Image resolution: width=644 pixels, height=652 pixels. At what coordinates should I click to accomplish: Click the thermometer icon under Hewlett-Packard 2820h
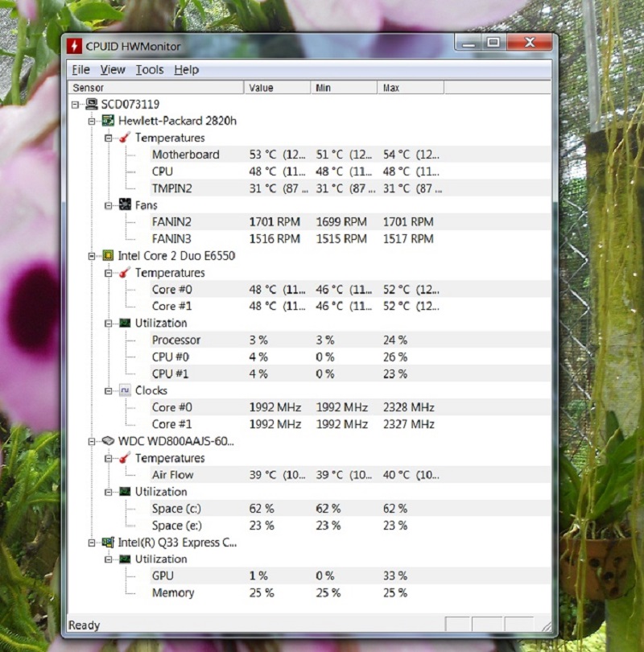click(x=125, y=137)
